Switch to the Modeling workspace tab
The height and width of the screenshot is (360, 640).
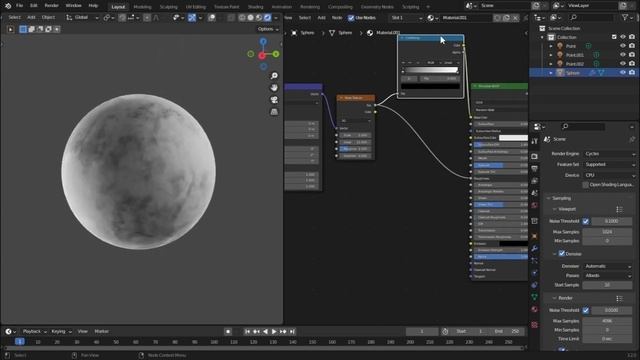point(142,7)
